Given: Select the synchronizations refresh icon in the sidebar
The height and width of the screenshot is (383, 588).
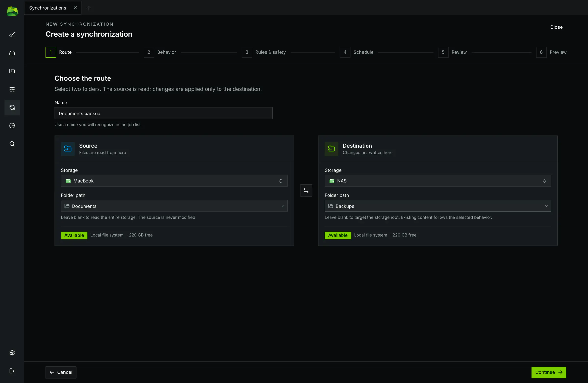Looking at the screenshot, I should 12,107.
